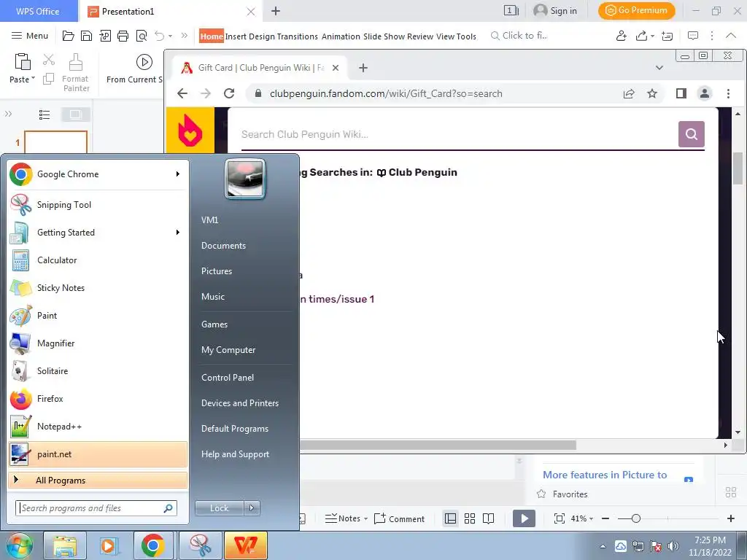Click Search programs and files field
This screenshot has height=560, width=747.
pyautogui.click(x=96, y=508)
